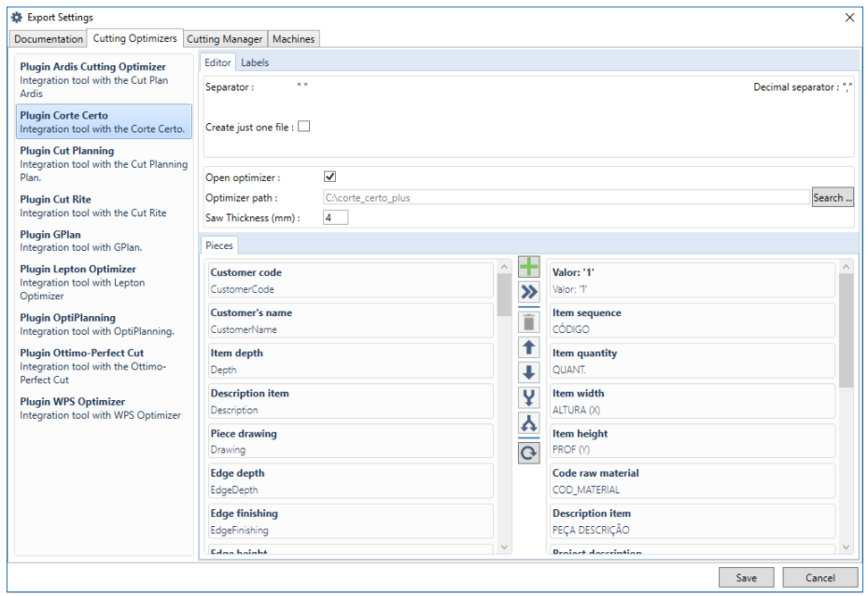Screen dimensions: 868x596
Task: Click the Cancel button
Action: pyautogui.click(x=819, y=577)
